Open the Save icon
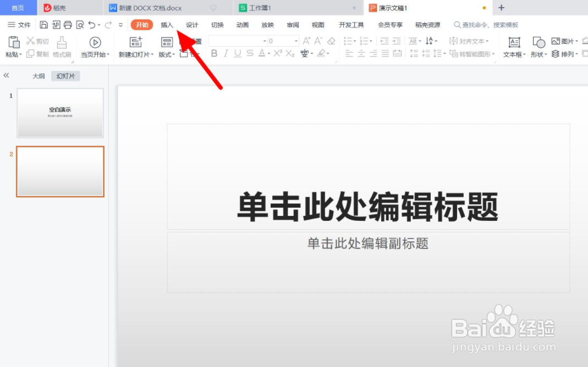The width and height of the screenshot is (588, 367). (43, 25)
